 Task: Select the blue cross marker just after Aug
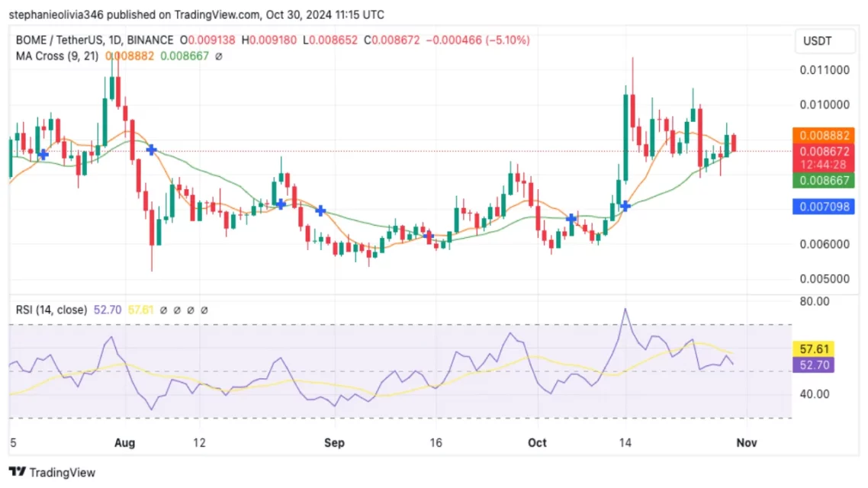[x=151, y=150]
